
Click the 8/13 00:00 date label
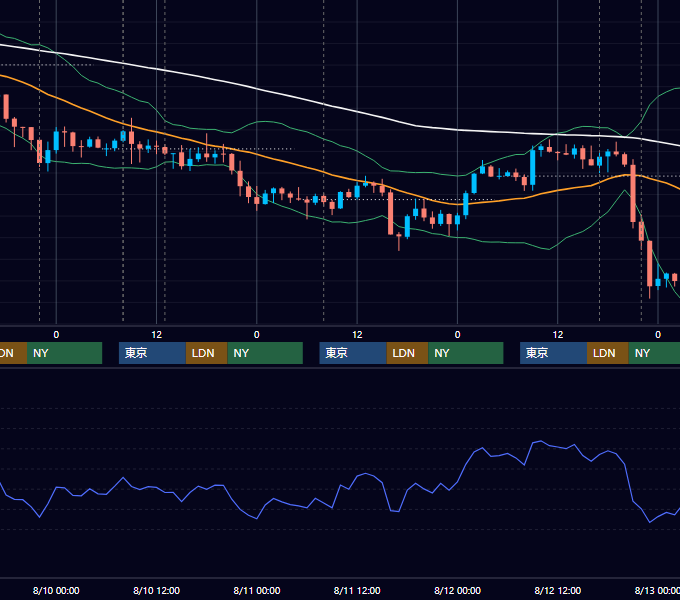point(657,590)
